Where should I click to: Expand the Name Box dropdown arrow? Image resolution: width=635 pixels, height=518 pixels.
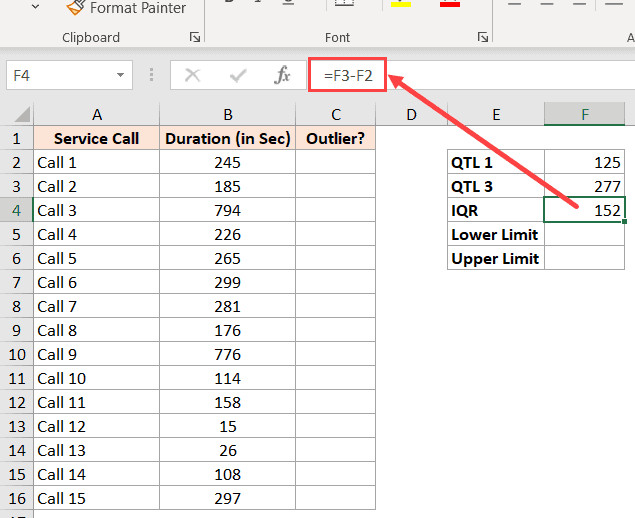[121, 75]
